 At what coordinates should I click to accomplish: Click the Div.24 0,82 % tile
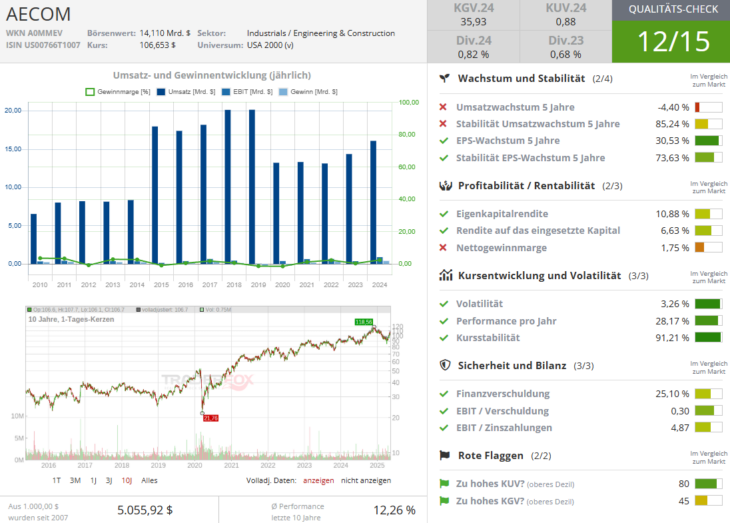[x=473, y=47]
